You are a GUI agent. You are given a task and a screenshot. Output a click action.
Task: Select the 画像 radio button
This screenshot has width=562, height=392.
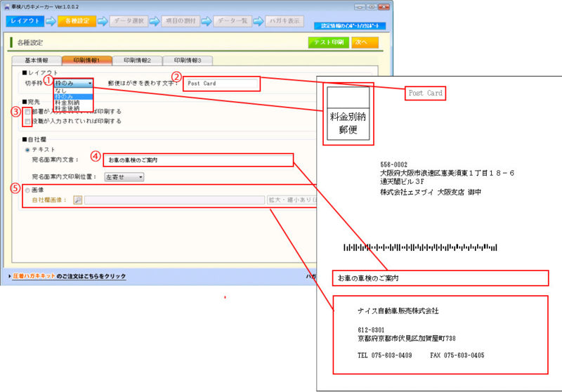click(x=27, y=190)
